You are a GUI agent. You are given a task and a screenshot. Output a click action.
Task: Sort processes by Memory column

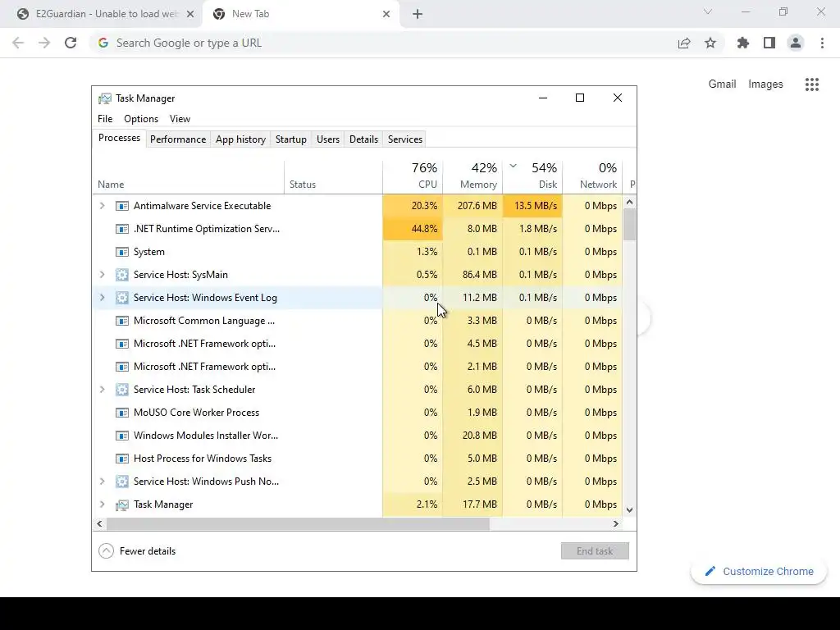(x=473, y=177)
